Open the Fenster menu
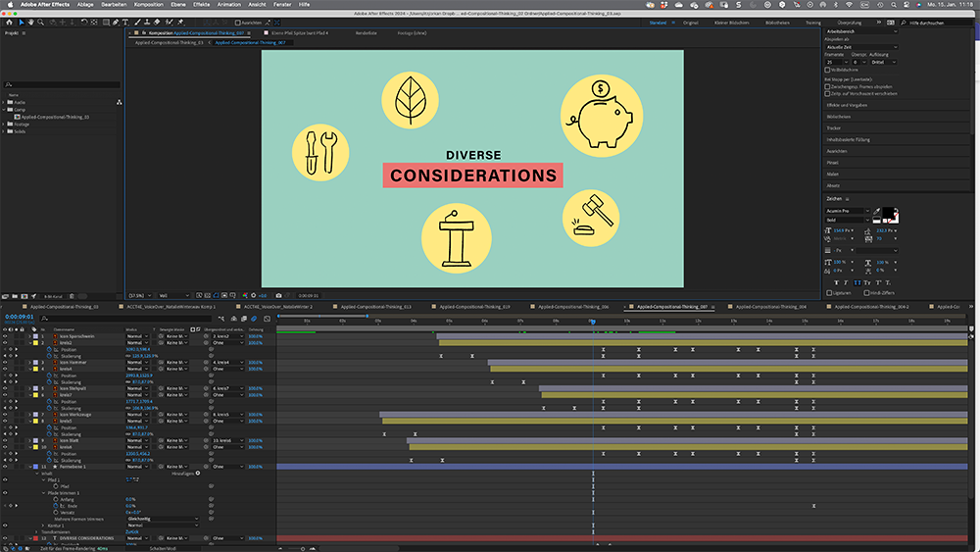Image resolution: width=980 pixels, height=552 pixels. (x=282, y=4)
